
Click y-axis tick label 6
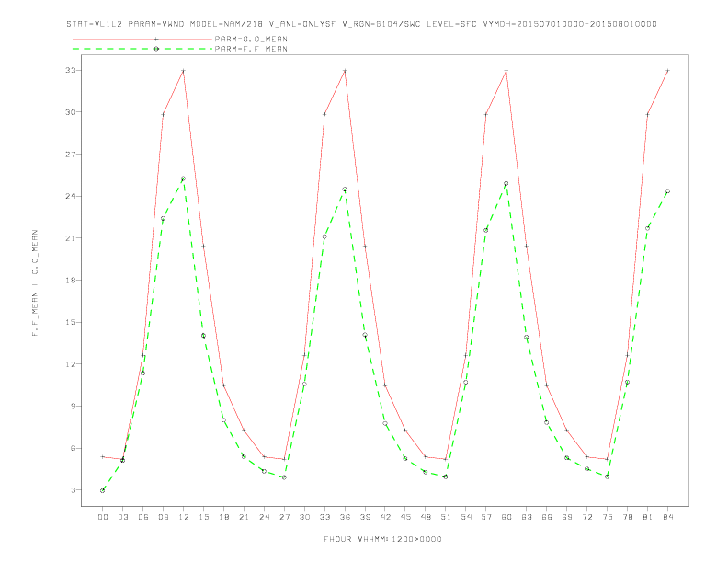click(73, 448)
